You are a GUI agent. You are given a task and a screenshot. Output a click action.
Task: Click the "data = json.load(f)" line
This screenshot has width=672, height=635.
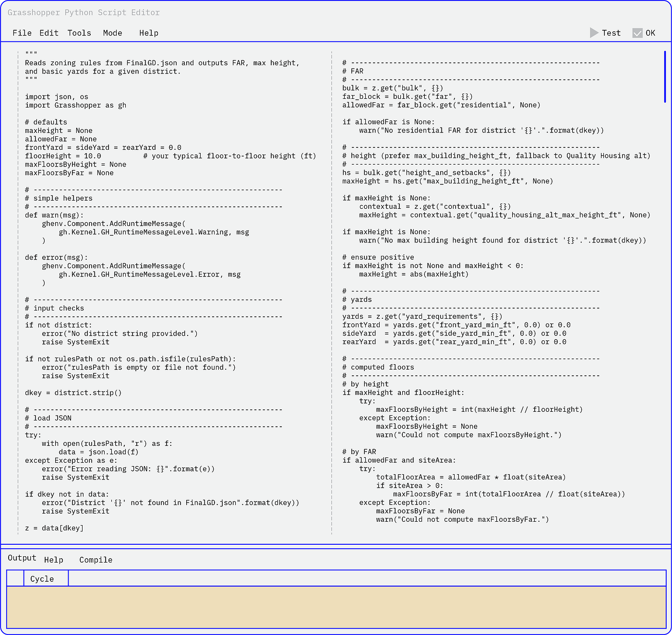pos(99,452)
